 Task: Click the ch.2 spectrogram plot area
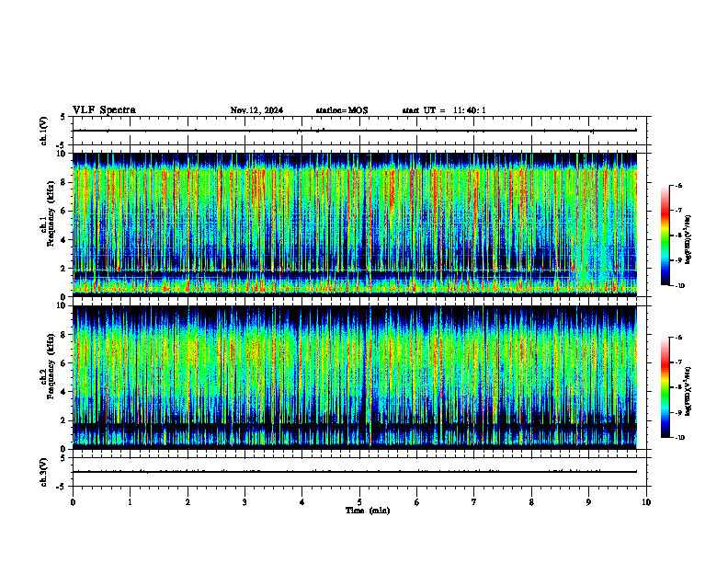click(355, 377)
